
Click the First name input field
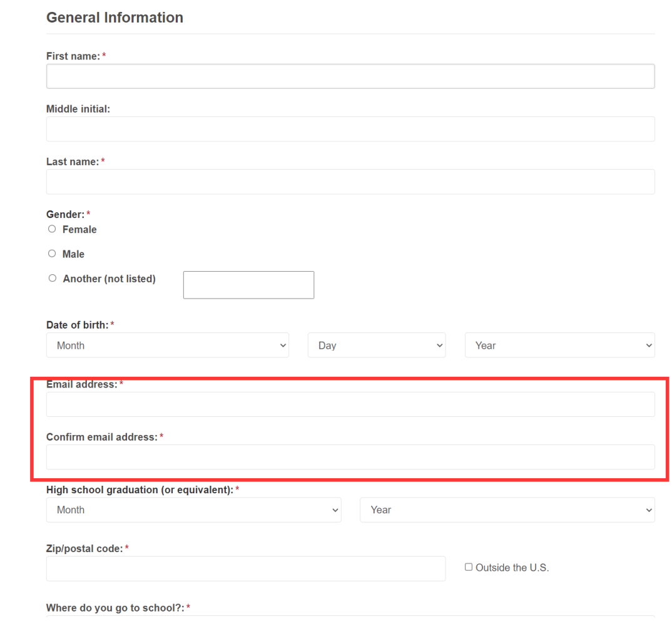(350, 76)
